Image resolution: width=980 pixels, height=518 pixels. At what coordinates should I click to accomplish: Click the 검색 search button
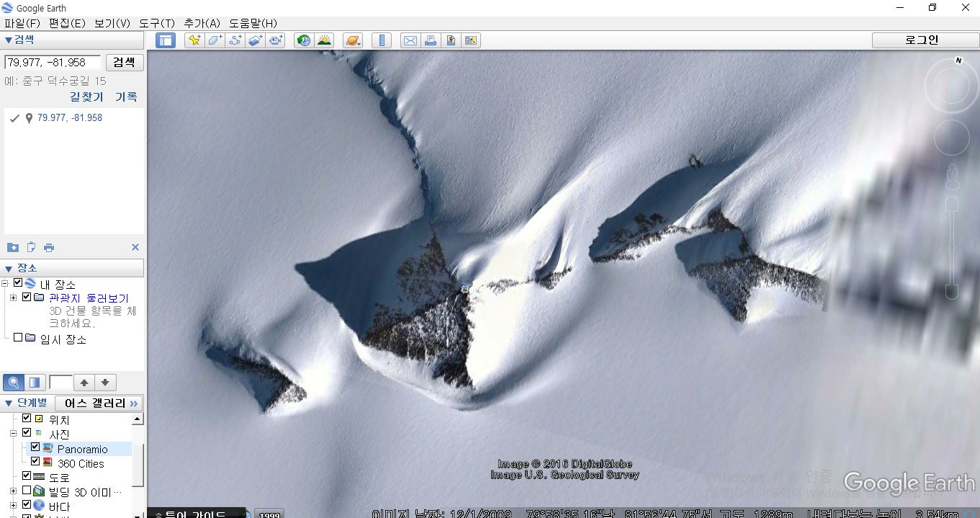(x=125, y=62)
